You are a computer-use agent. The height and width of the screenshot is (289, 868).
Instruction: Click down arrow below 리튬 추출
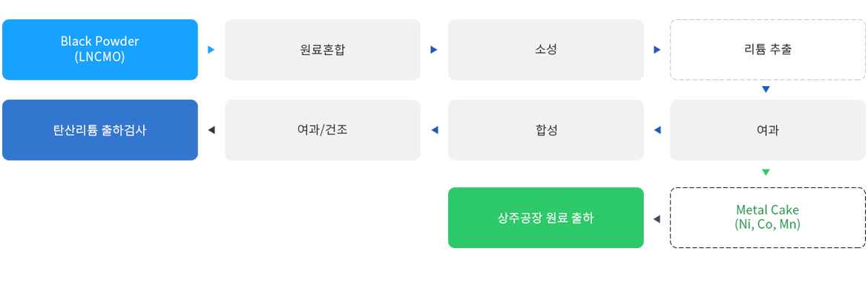[766, 89]
